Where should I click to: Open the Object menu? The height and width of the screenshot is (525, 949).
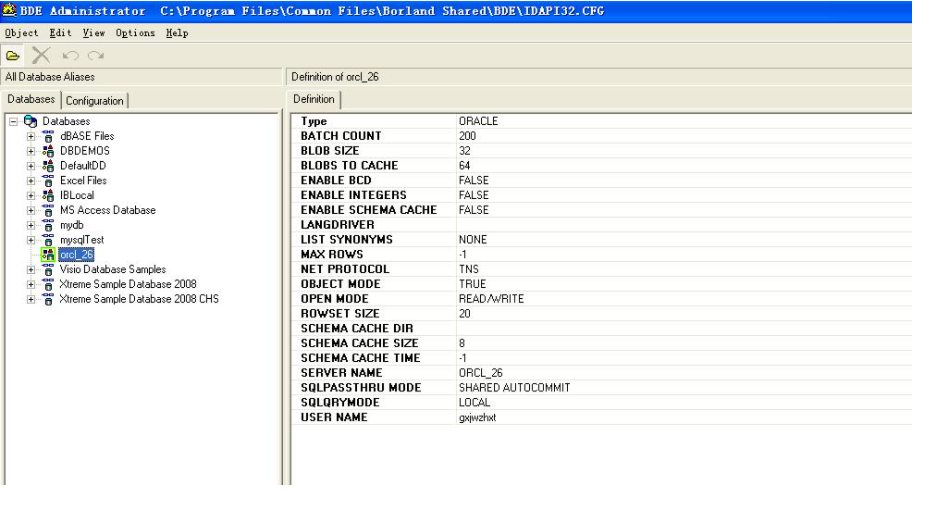(x=21, y=33)
